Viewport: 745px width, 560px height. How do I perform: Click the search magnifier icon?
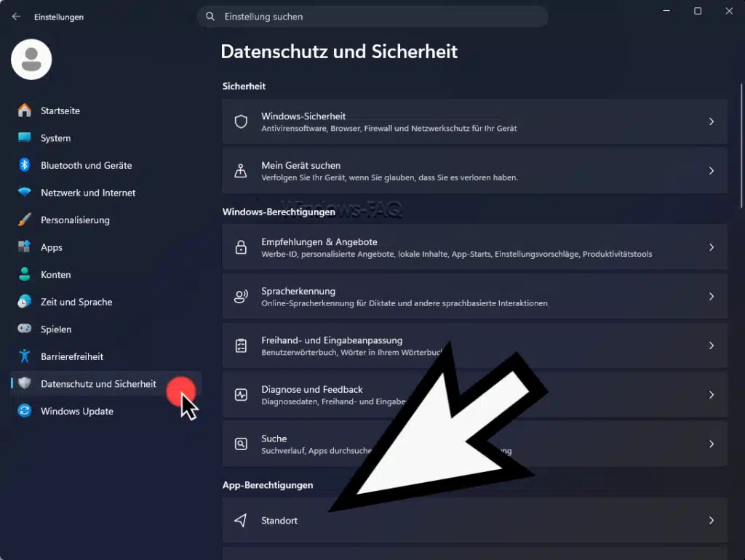point(210,17)
